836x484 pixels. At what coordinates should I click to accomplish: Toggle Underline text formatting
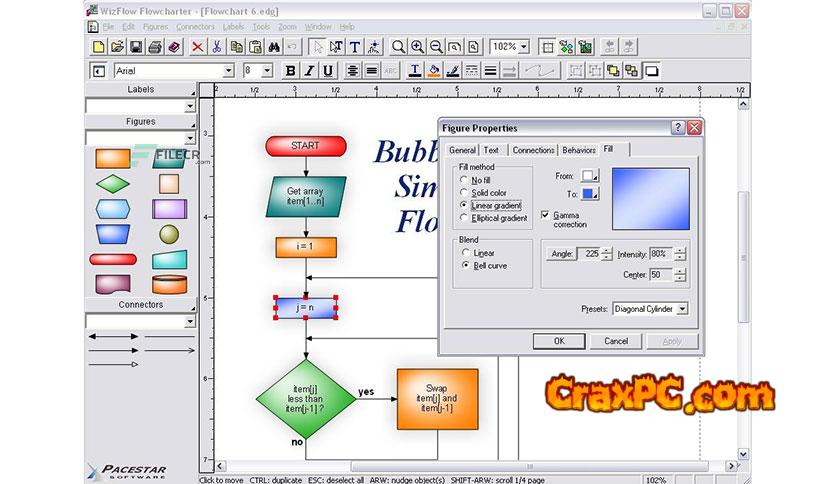(x=329, y=71)
